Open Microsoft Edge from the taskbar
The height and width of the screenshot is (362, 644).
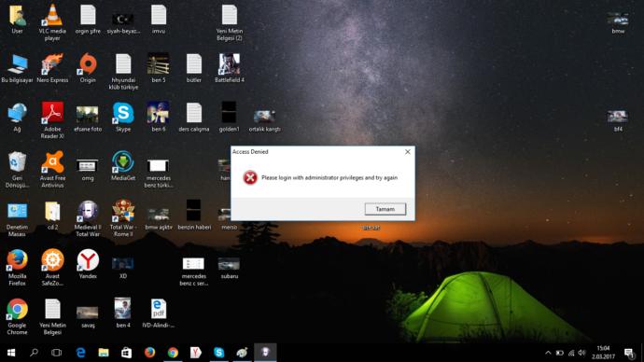coord(80,353)
